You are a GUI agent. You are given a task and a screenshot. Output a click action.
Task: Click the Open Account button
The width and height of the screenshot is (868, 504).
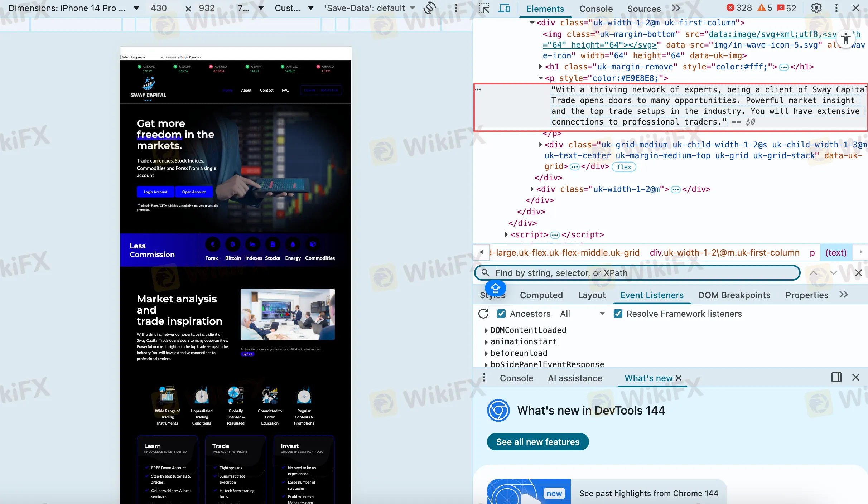click(194, 192)
